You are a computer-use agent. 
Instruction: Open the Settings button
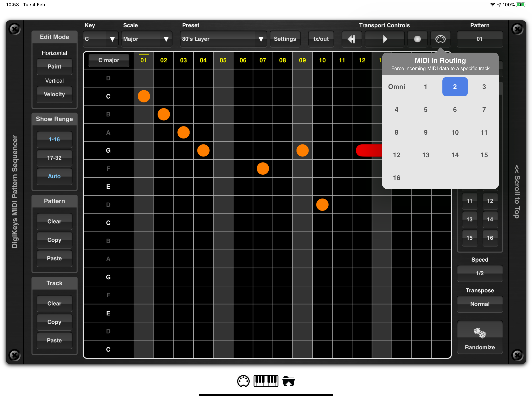coord(285,39)
